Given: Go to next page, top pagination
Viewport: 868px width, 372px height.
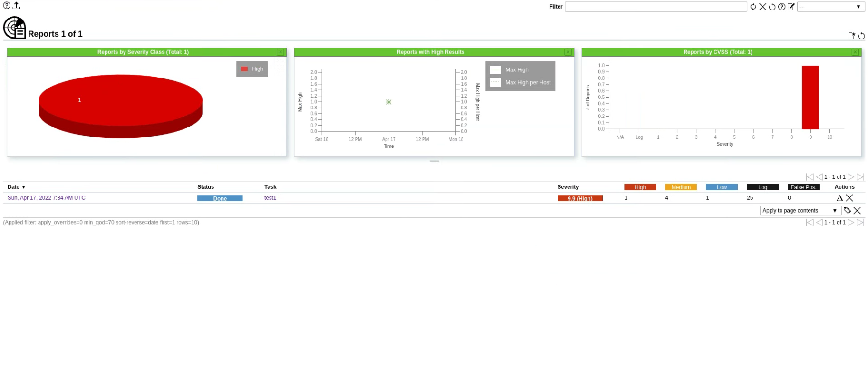Looking at the screenshot, I should (x=851, y=176).
